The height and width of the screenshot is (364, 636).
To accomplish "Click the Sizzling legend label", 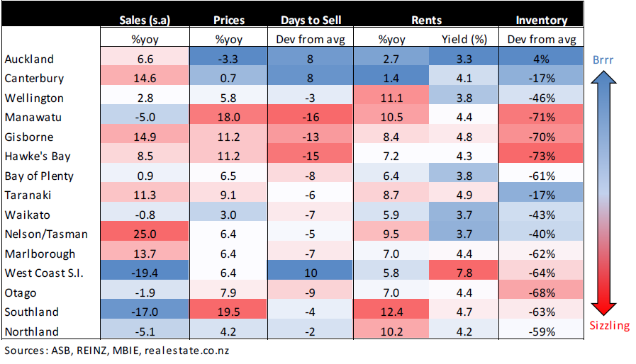I will tap(610, 325).
